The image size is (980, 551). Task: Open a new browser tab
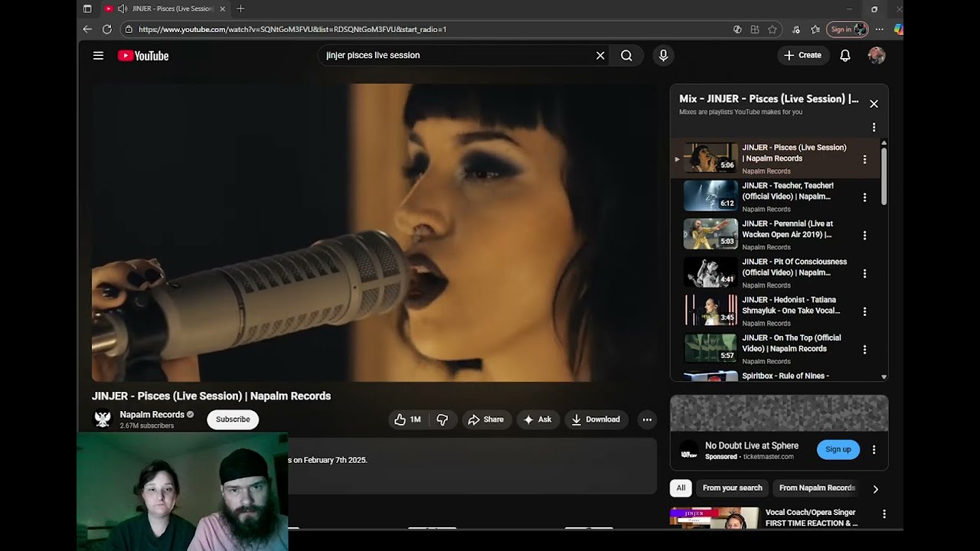point(240,8)
